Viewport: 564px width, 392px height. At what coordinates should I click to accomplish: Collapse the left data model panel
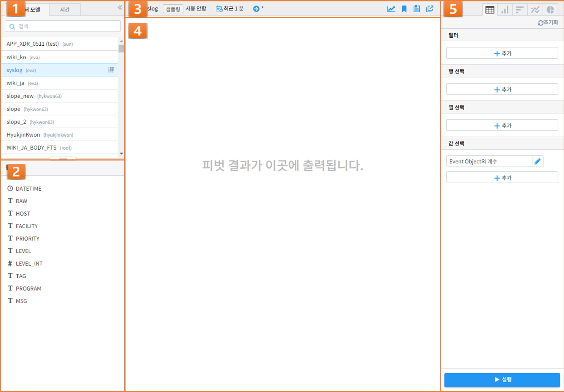[x=120, y=8]
